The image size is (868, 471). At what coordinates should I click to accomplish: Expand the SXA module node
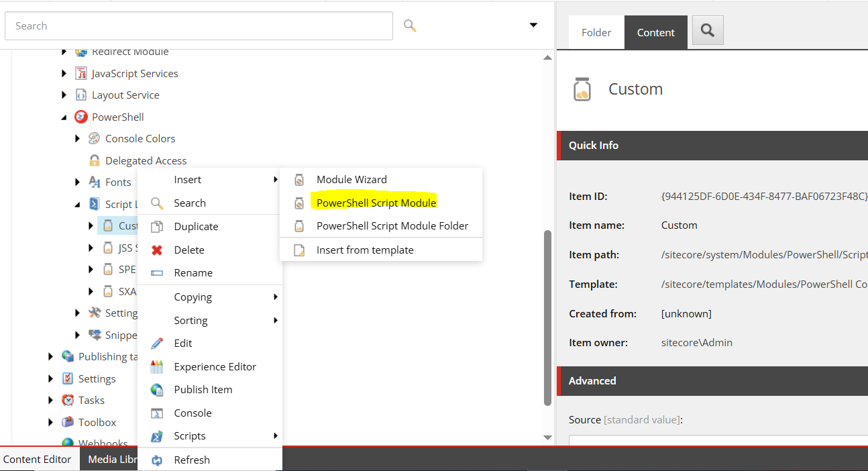click(x=91, y=292)
